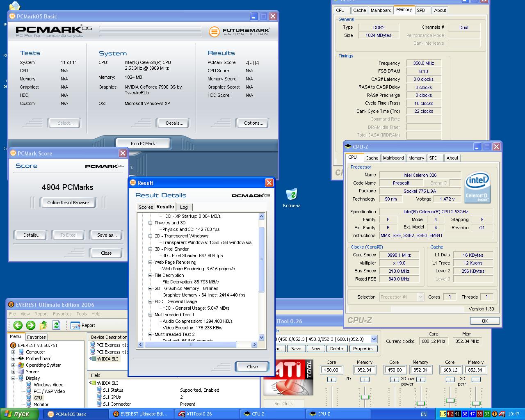This screenshot has height=420, width=525.
Task: Open Processor #1 selection dropdown in CPU-Z
Action: pyautogui.click(x=420, y=297)
